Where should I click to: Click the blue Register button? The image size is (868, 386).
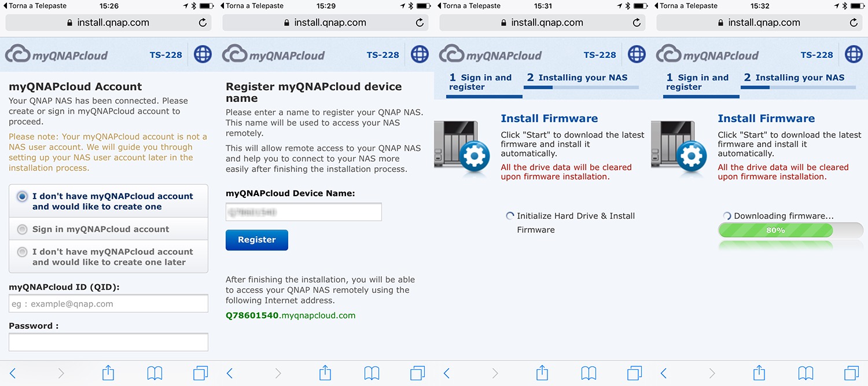pyautogui.click(x=257, y=240)
